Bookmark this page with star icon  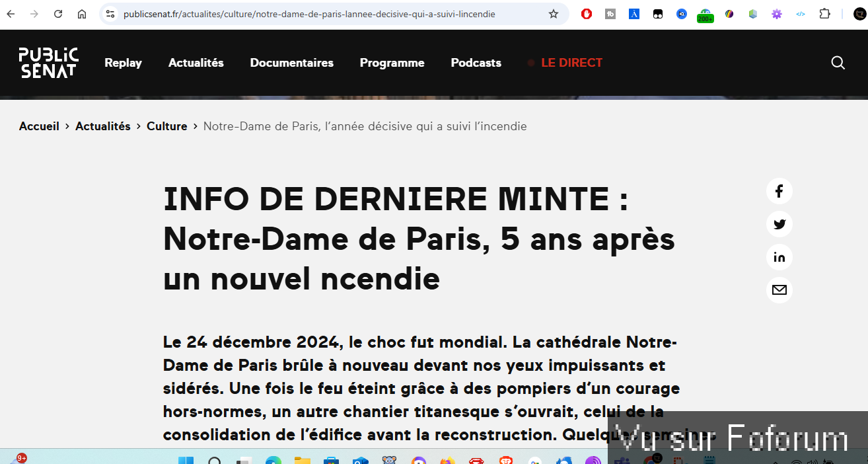coord(554,14)
